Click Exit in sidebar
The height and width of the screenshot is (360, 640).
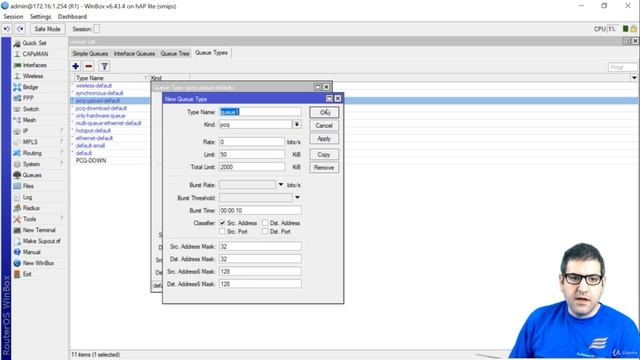[27, 274]
